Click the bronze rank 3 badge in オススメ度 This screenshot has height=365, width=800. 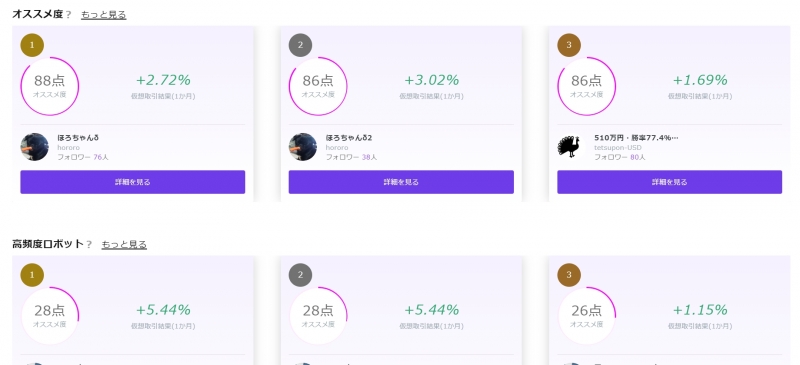(569, 45)
